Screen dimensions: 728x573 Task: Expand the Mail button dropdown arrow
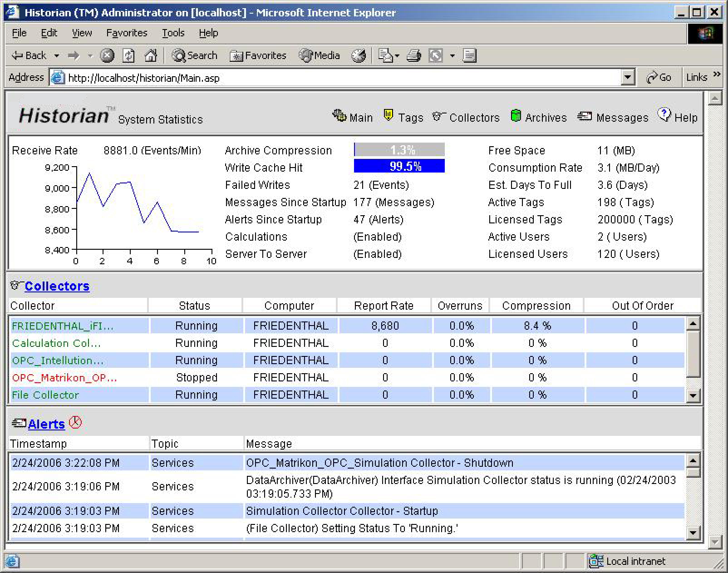point(397,56)
